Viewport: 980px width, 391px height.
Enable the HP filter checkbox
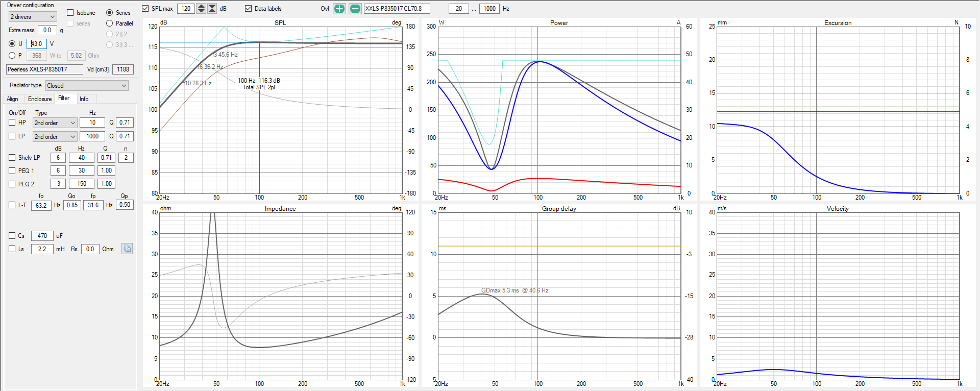pos(12,123)
